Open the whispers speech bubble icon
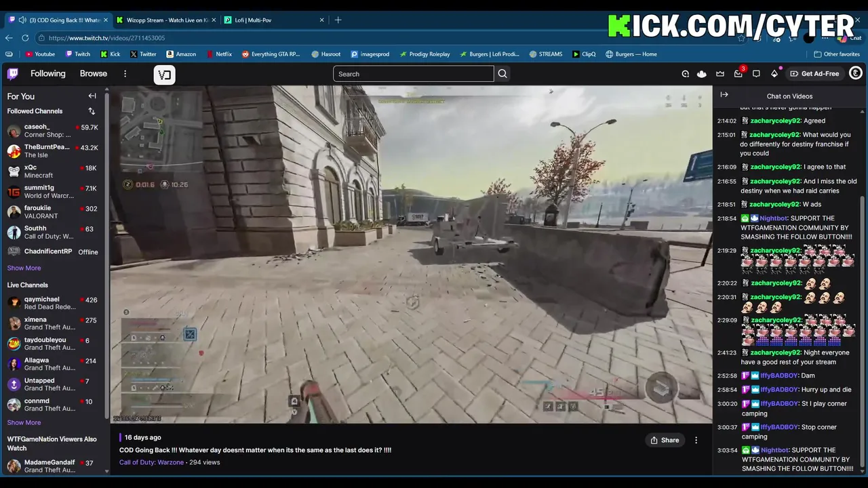 pyautogui.click(x=756, y=74)
